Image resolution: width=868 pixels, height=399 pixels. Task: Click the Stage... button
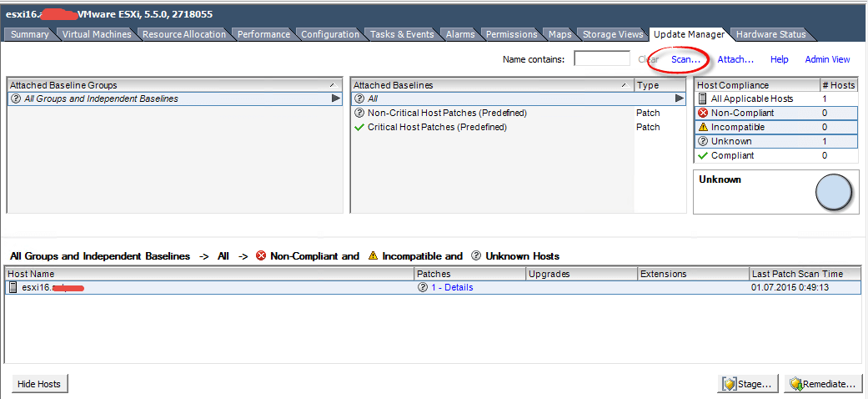[x=749, y=383]
